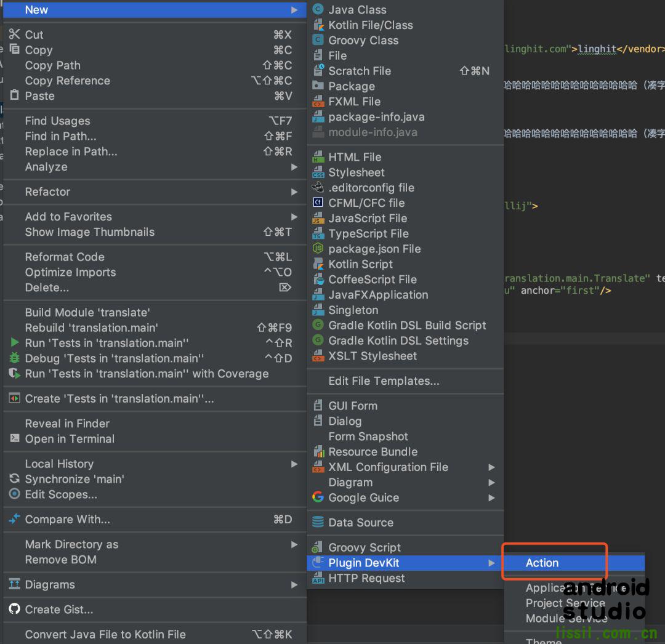The image size is (665, 644).
Task: Click the Cut scissors icon
Action: click(14, 34)
